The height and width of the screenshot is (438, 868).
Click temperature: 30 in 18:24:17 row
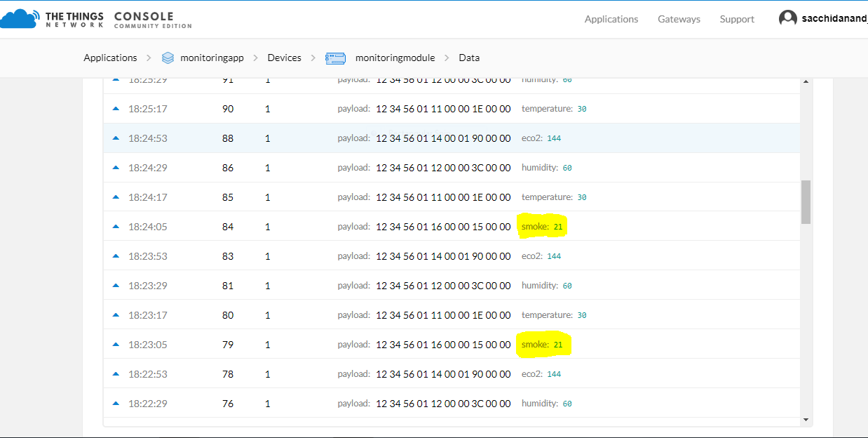pos(554,197)
